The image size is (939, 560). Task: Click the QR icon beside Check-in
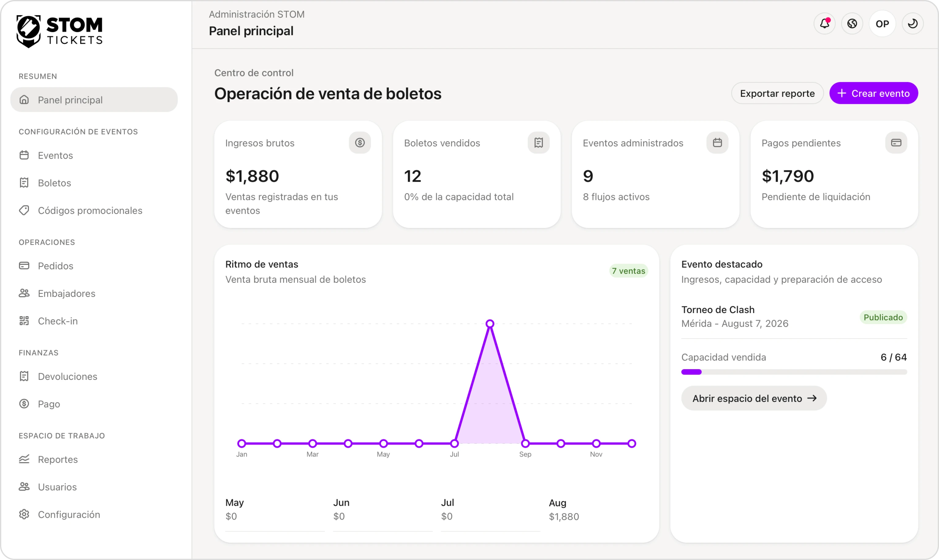(x=24, y=321)
